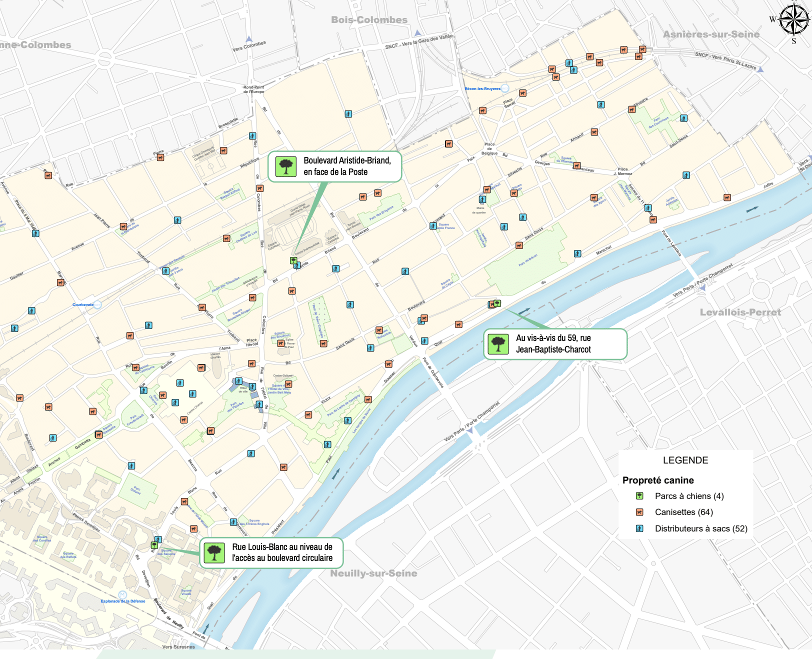Click the green dog park marker at the Louis-Blanc pointer tip
The height and width of the screenshot is (659, 812).
154,545
